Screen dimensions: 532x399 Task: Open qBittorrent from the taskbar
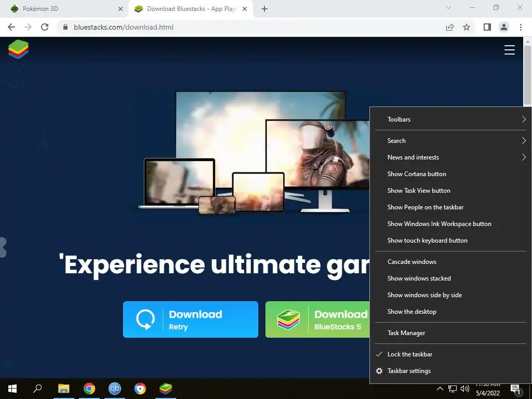(x=115, y=389)
